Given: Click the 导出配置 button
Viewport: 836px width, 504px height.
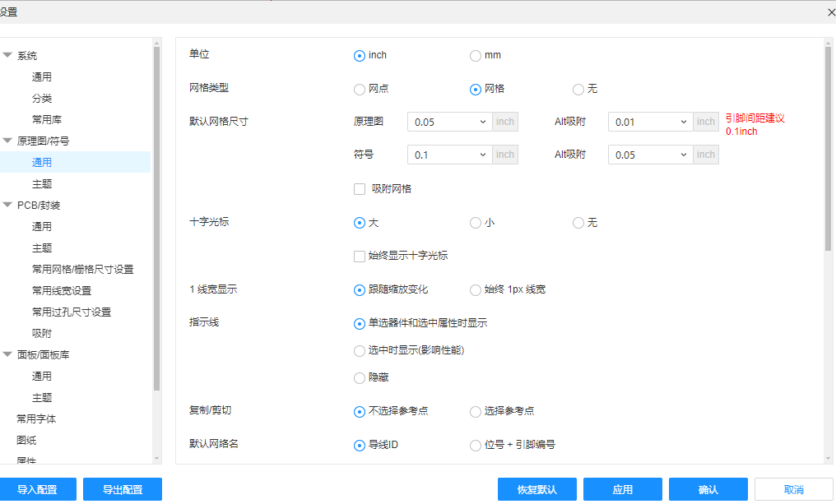Looking at the screenshot, I should pos(123,490).
